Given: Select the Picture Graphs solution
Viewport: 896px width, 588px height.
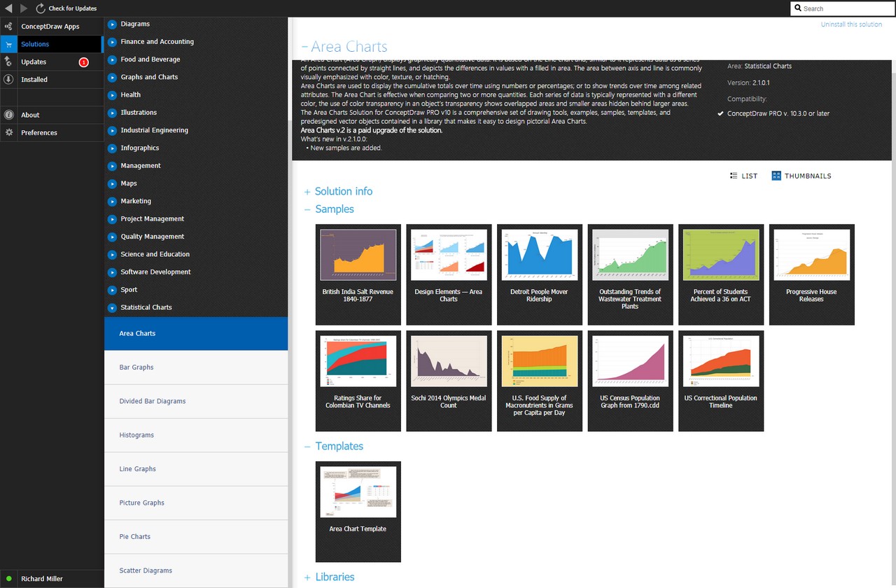Looking at the screenshot, I should [x=196, y=503].
